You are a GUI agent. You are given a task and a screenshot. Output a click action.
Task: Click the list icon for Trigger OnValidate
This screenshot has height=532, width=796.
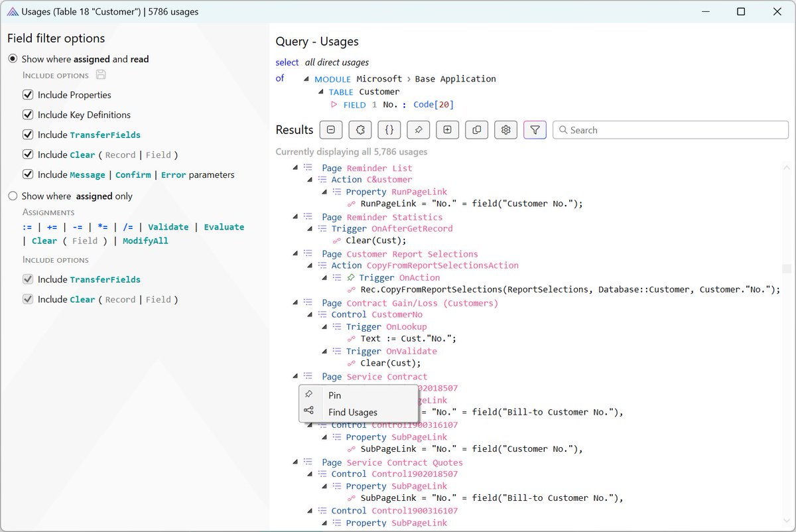click(x=337, y=351)
